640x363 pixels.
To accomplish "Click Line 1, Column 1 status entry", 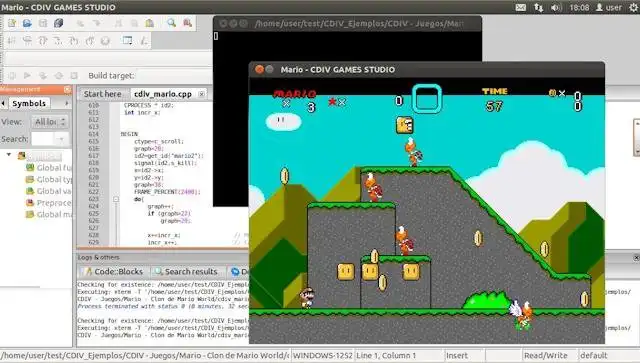I will tap(386, 355).
